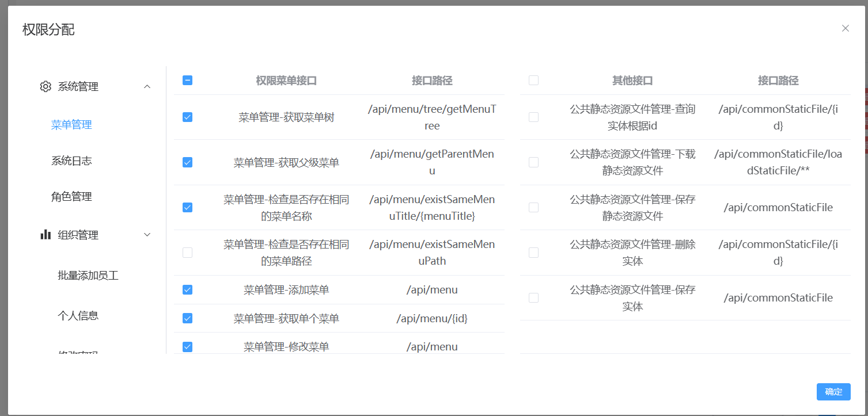
Task: Check 公共静态资源文件管理-查询实体根据id checkbox
Action: 533,117
